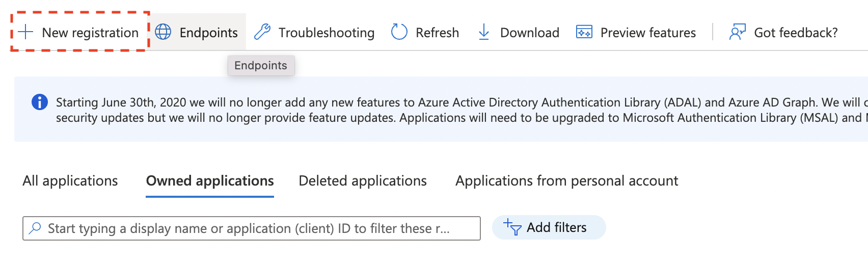
Task: Click the Preview features sparkle icon
Action: click(584, 32)
